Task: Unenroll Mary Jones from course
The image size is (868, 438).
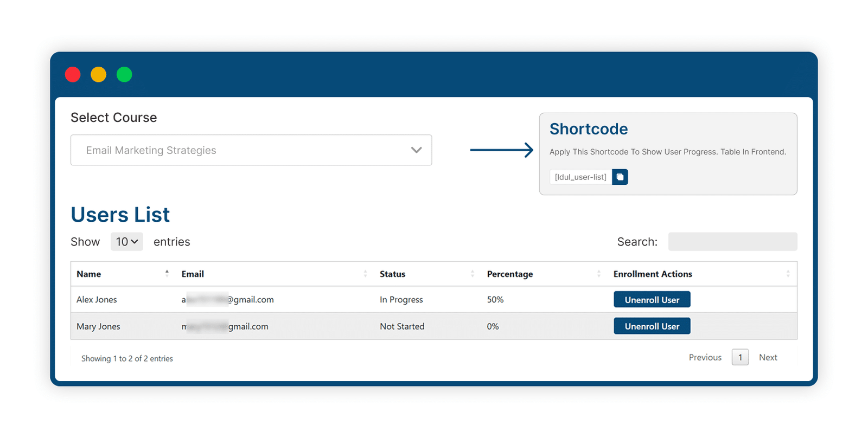Action: click(652, 326)
